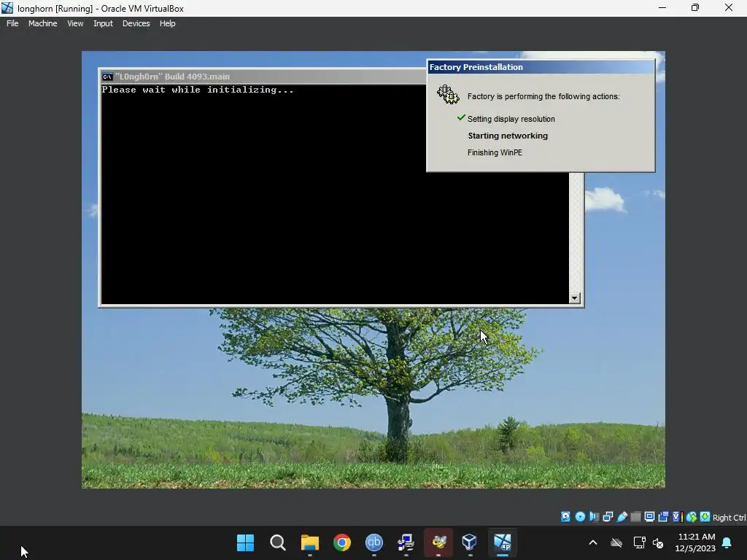Screen dimensions: 747x560
Task: Open the Input menu
Action: tap(103, 23)
